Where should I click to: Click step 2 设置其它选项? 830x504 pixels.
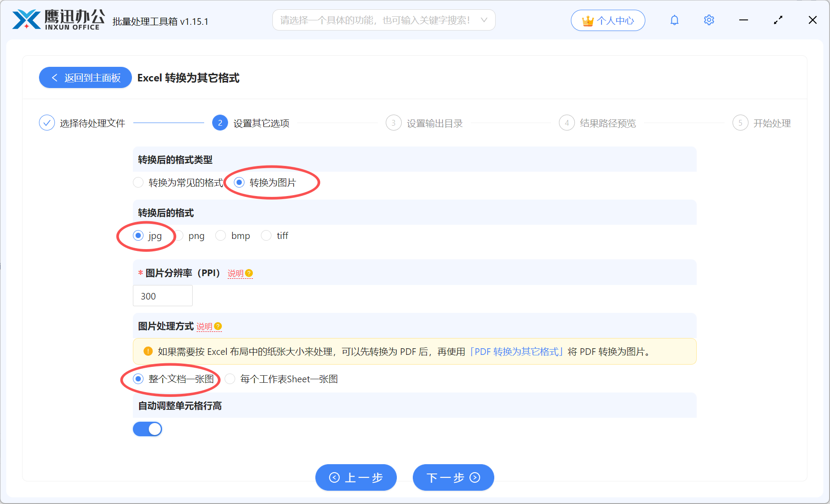coord(251,123)
